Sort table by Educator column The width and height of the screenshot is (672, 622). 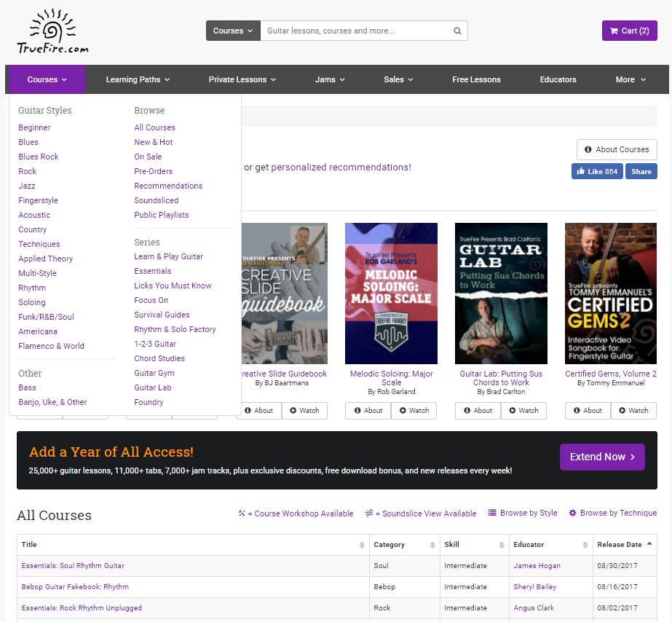tap(550, 544)
